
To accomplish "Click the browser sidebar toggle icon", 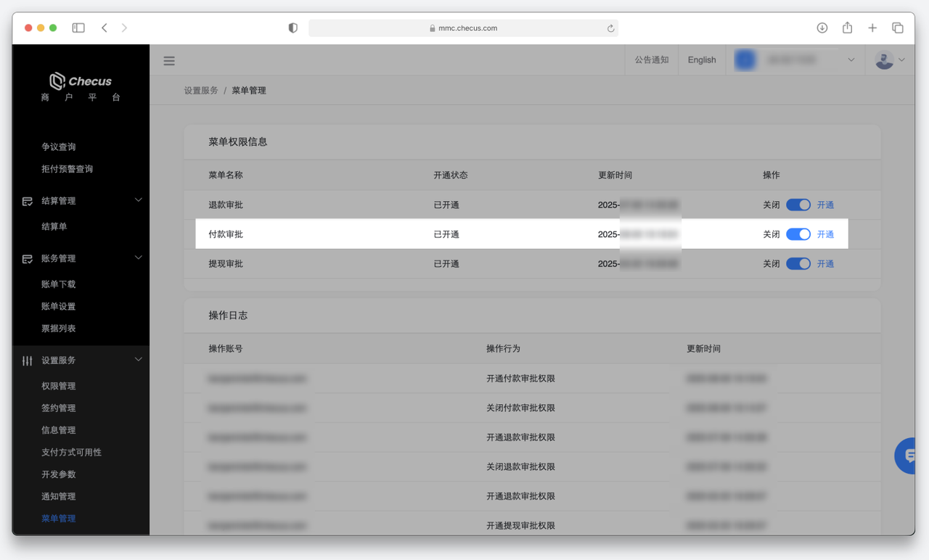I will coord(78,28).
